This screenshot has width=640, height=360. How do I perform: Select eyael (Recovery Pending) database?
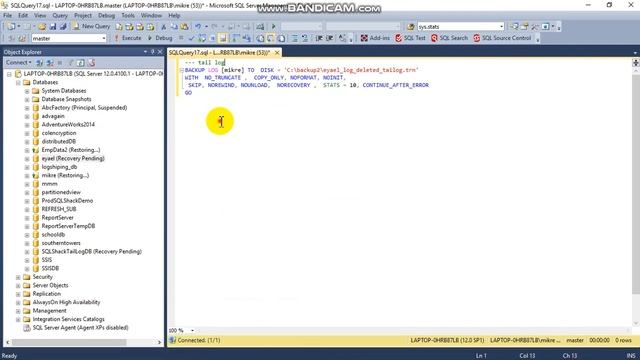pyautogui.click(x=73, y=158)
